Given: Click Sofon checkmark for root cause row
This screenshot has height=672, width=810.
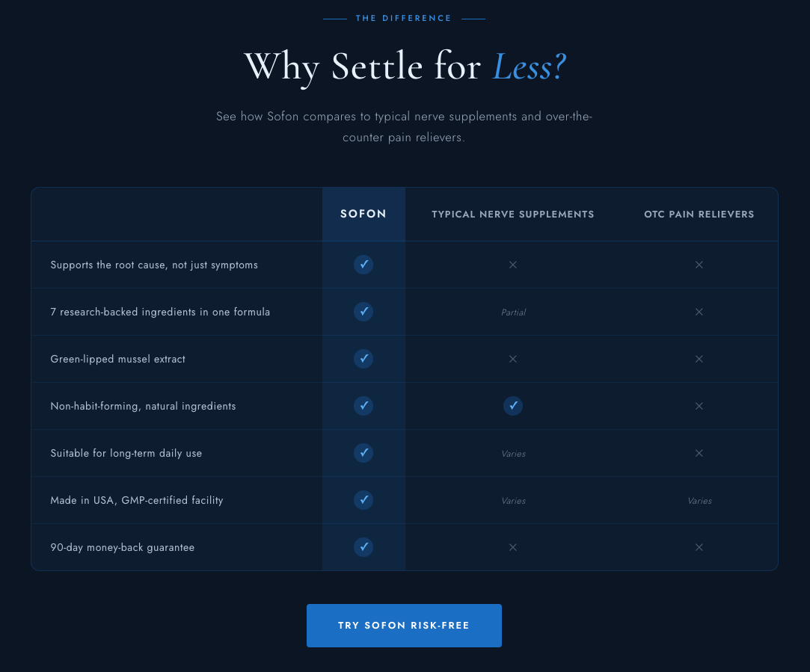Looking at the screenshot, I should coord(363,265).
